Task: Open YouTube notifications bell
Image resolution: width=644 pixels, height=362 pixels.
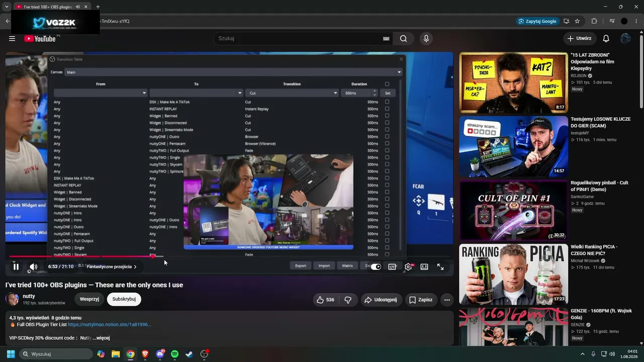Action: point(606,39)
